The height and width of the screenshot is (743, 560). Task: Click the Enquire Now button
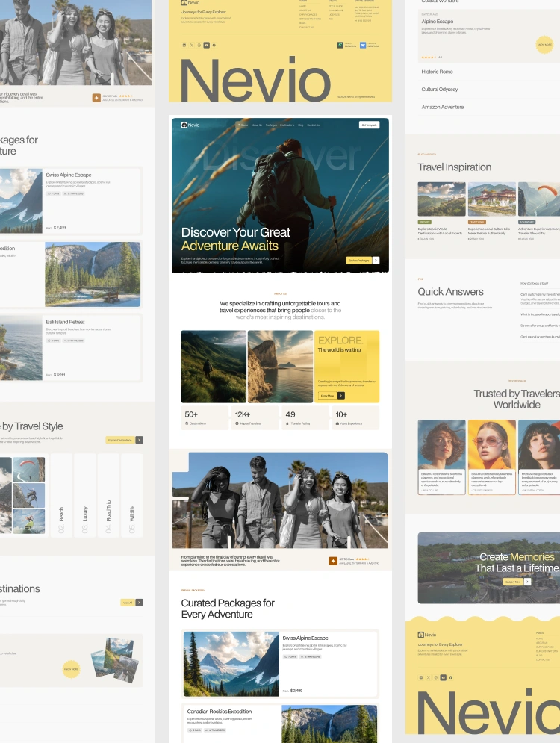click(x=513, y=582)
